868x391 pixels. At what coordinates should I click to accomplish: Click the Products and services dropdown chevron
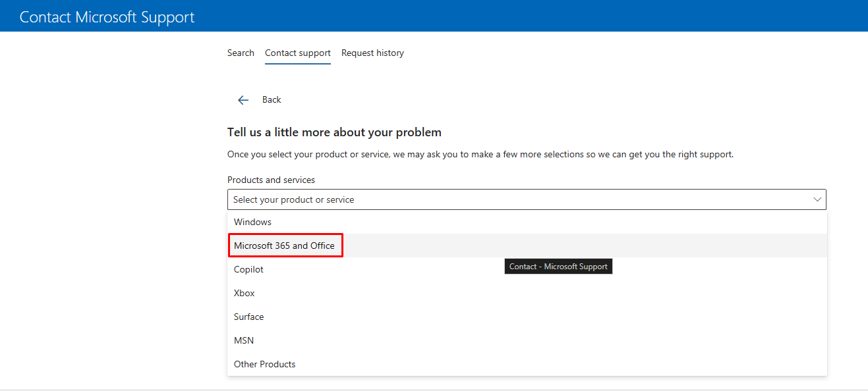coord(817,199)
